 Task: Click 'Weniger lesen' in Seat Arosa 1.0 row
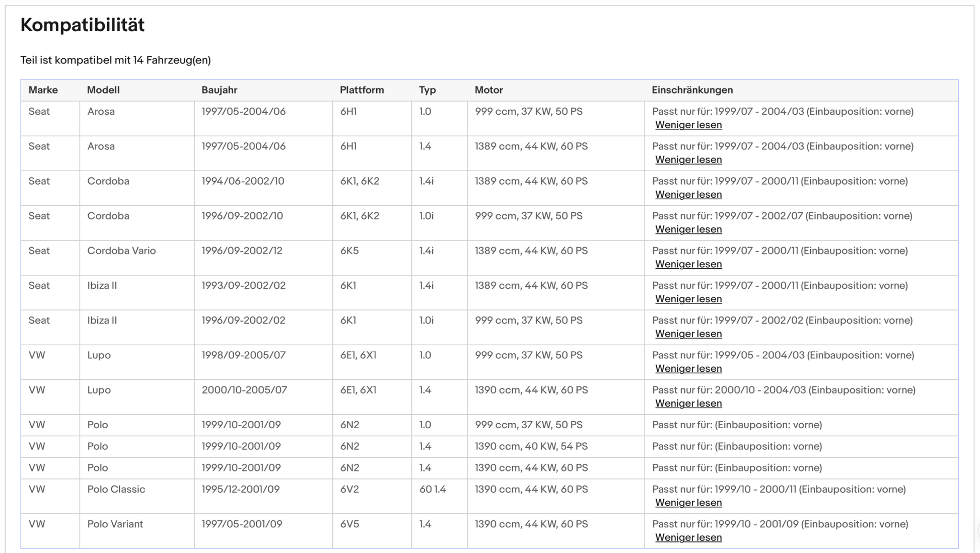pyautogui.click(x=688, y=125)
